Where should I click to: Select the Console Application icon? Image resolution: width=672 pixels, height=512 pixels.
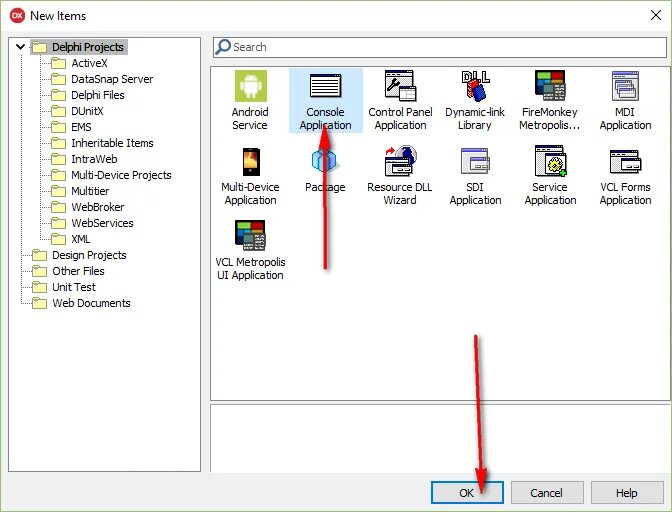tap(325, 86)
